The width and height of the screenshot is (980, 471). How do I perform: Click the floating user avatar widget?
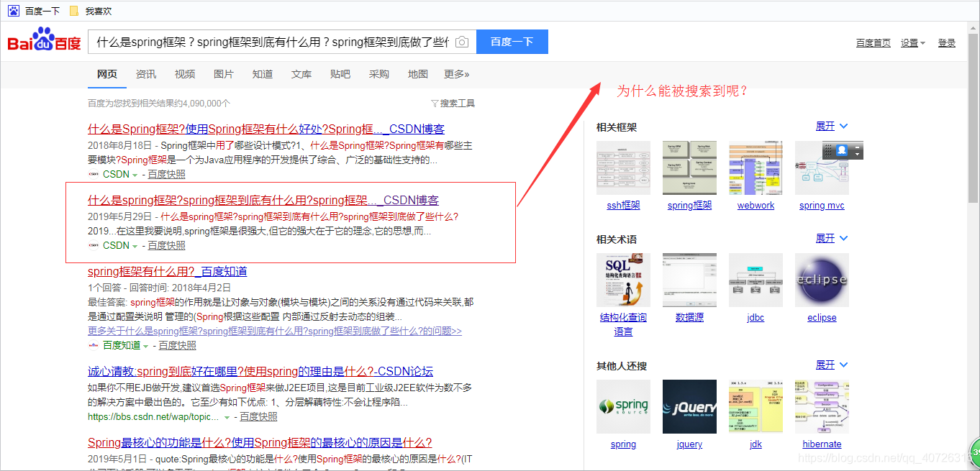pos(843,150)
